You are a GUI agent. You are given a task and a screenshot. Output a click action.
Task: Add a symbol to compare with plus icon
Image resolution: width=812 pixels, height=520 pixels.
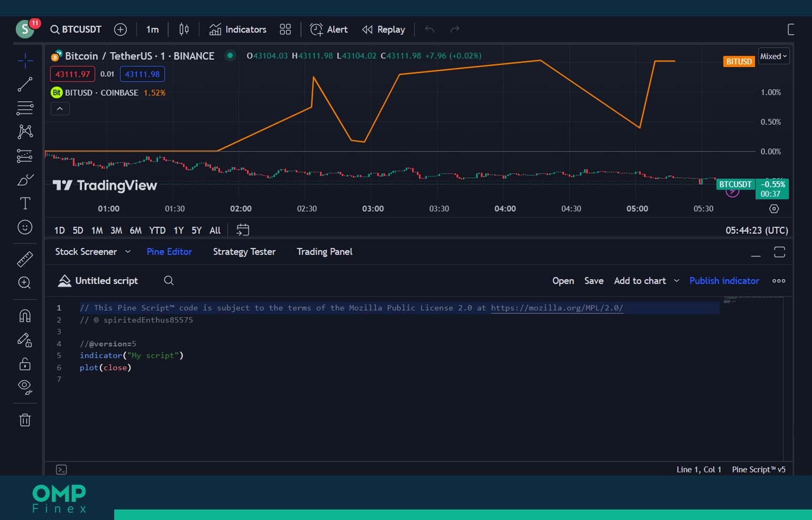(x=120, y=29)
